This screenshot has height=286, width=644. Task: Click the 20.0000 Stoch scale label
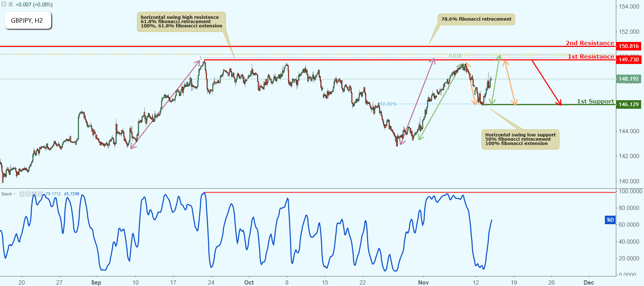pos(629,258)
